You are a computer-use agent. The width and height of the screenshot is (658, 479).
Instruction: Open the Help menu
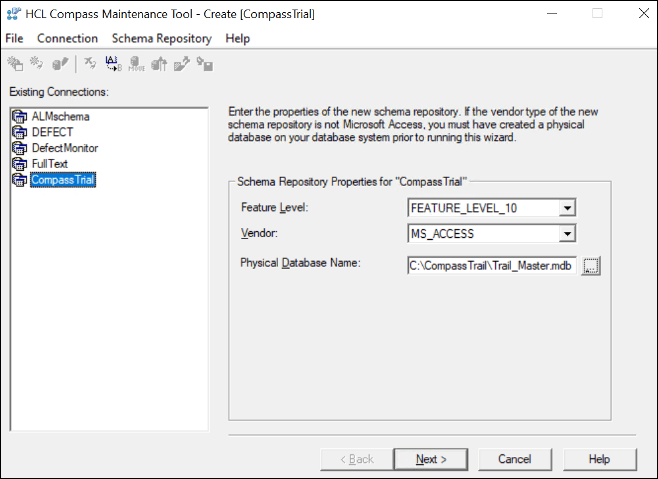[x=238, y=38]
